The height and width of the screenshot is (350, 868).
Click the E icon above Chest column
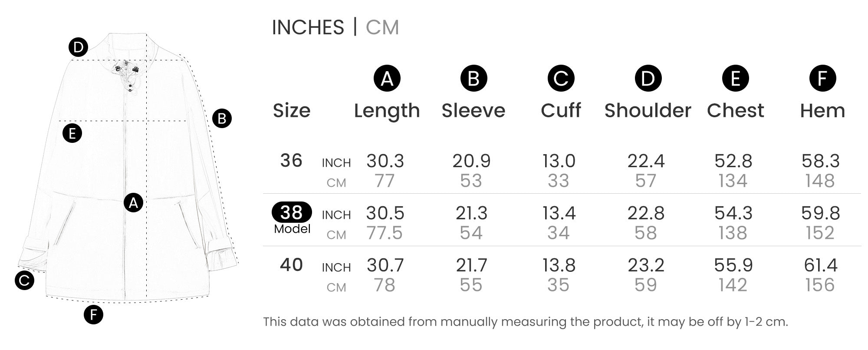735,79
